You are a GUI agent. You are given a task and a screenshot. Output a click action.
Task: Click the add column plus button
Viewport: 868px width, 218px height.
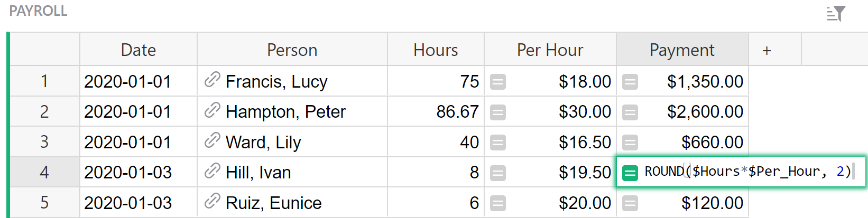767,50
